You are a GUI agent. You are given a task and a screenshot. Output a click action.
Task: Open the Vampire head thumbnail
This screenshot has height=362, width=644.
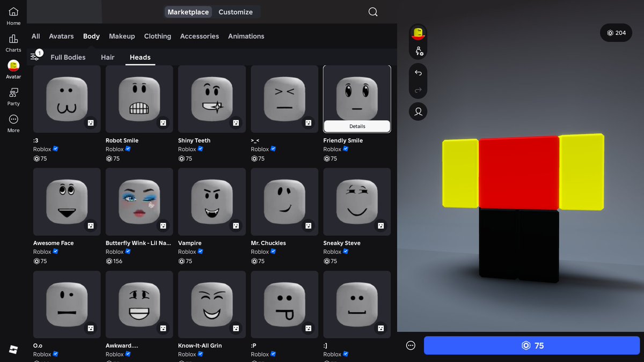coord(212,202)
